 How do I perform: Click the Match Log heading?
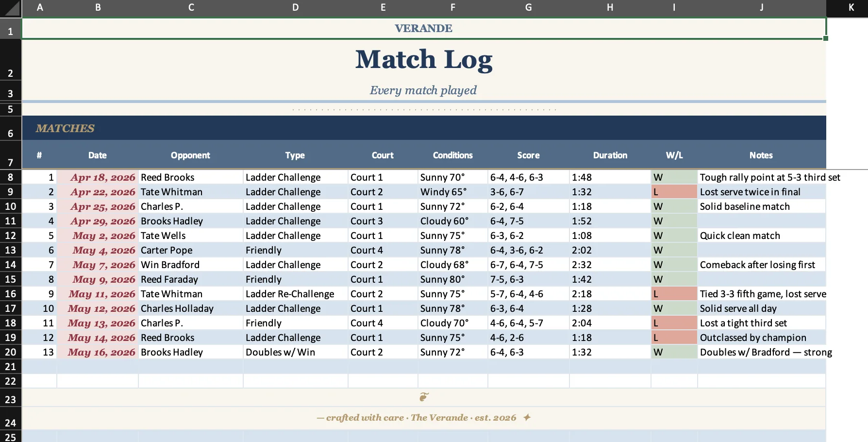(x=424, y=60)
